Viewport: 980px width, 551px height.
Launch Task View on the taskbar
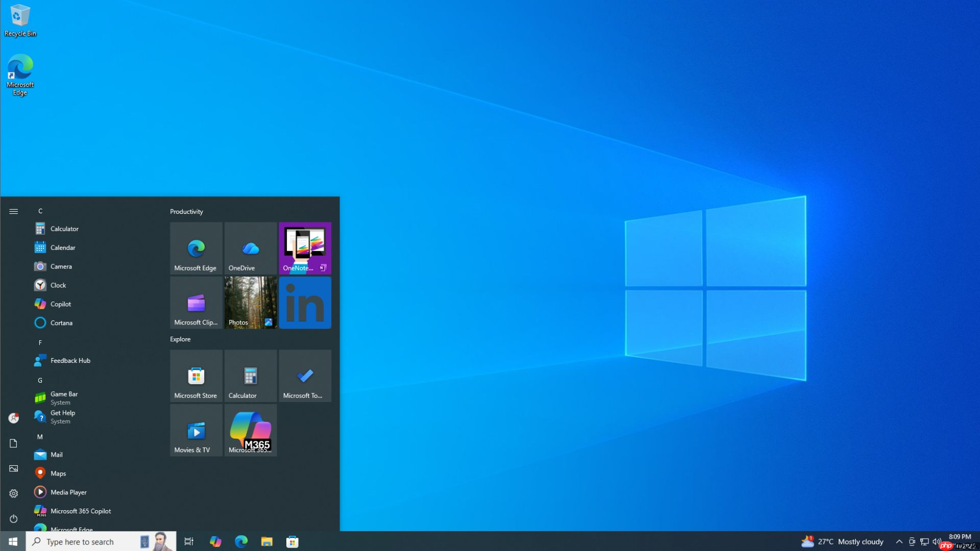[x=188, y=541]
